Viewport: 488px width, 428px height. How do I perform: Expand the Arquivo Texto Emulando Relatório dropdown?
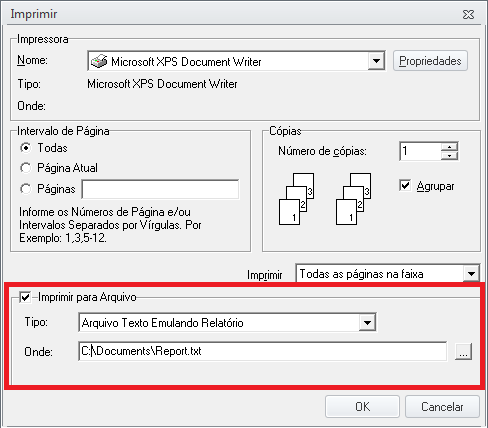pos(367,322)
